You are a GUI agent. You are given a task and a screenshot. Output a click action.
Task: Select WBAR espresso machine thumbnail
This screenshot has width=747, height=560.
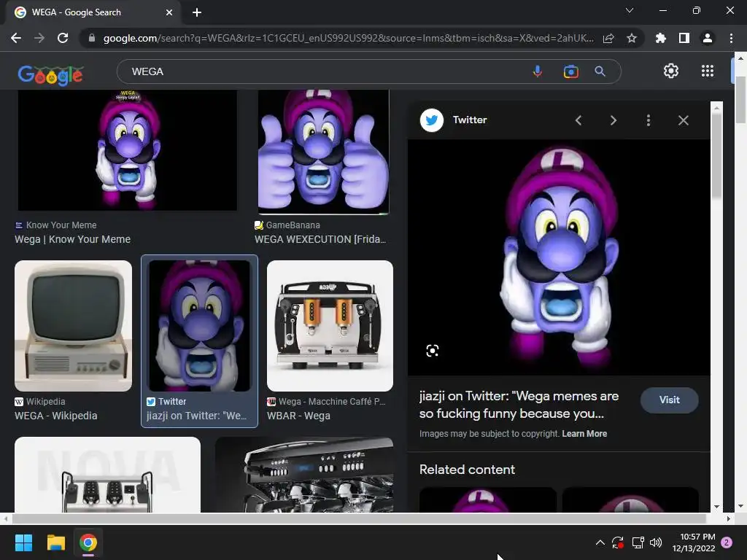click(330, 326)
